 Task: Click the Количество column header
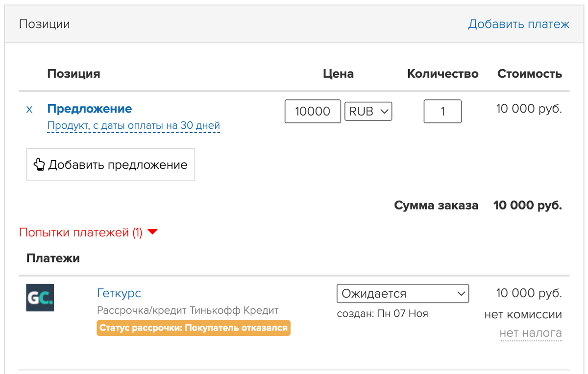tap(443, 74)
